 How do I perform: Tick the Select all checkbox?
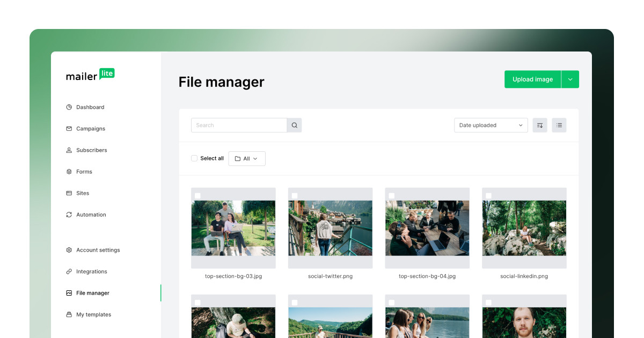(194, 158)
